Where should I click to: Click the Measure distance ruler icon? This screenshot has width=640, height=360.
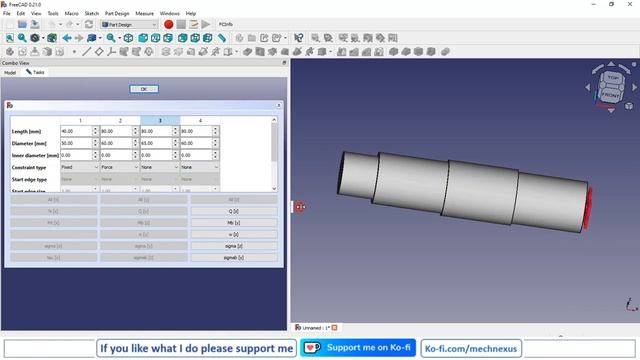click(x=222, y=38)
